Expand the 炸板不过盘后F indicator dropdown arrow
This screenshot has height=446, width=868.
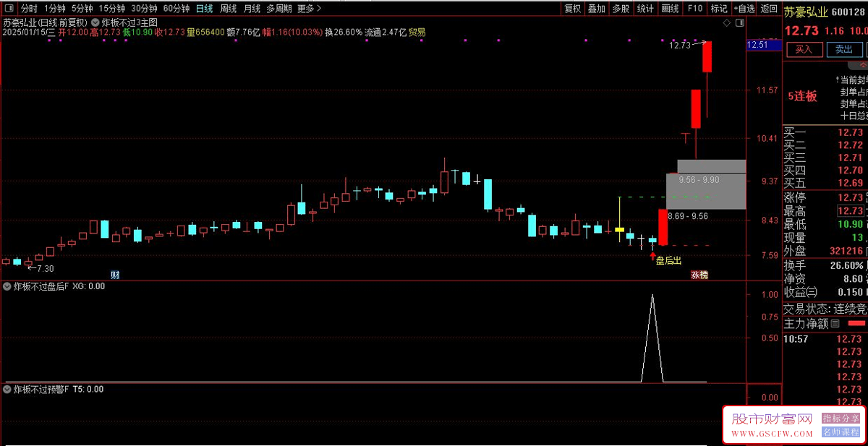(8, 286)
